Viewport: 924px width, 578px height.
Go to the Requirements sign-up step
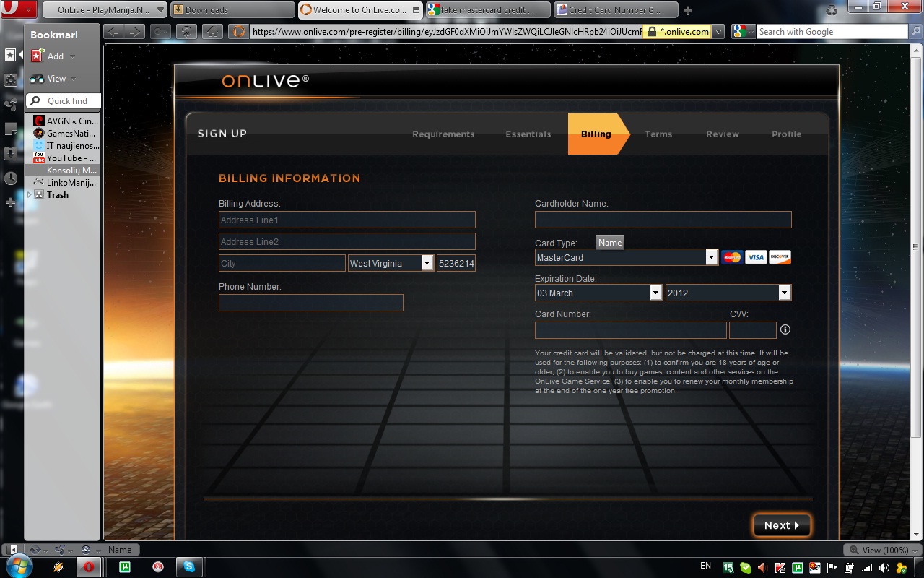coord(443,134)
